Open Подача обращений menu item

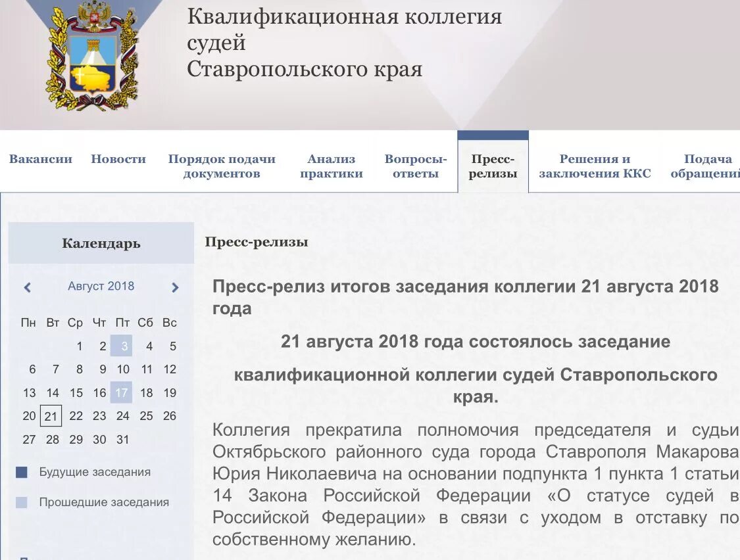(x=705, y=166)
